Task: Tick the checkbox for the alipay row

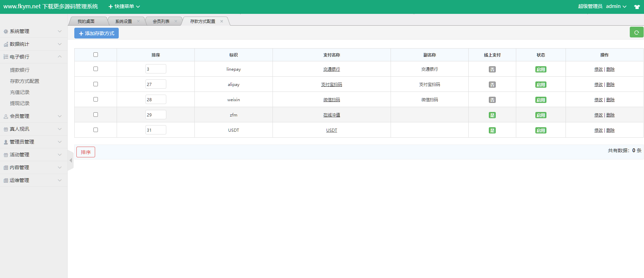Action: coord(95,84)
